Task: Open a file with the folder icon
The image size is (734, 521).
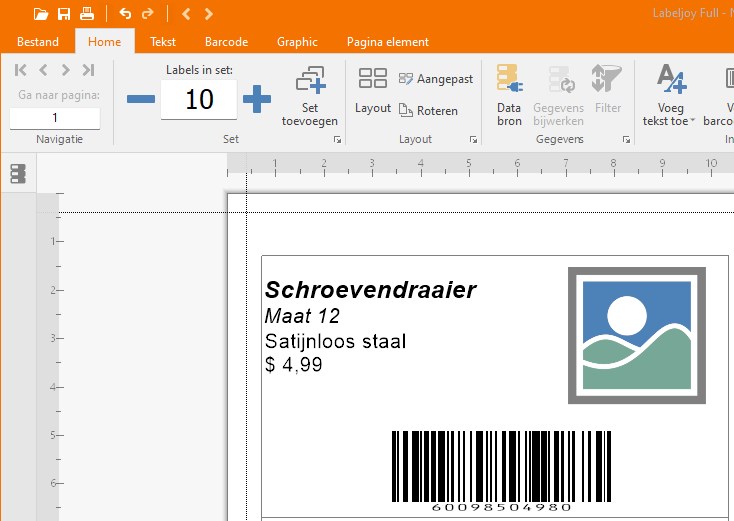Action: [x=41, y=14]
